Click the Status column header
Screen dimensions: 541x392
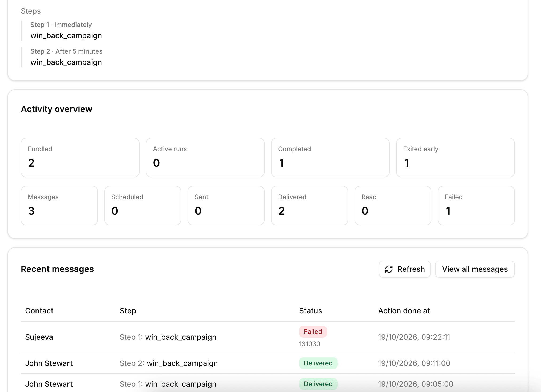[x=311, y=311]
